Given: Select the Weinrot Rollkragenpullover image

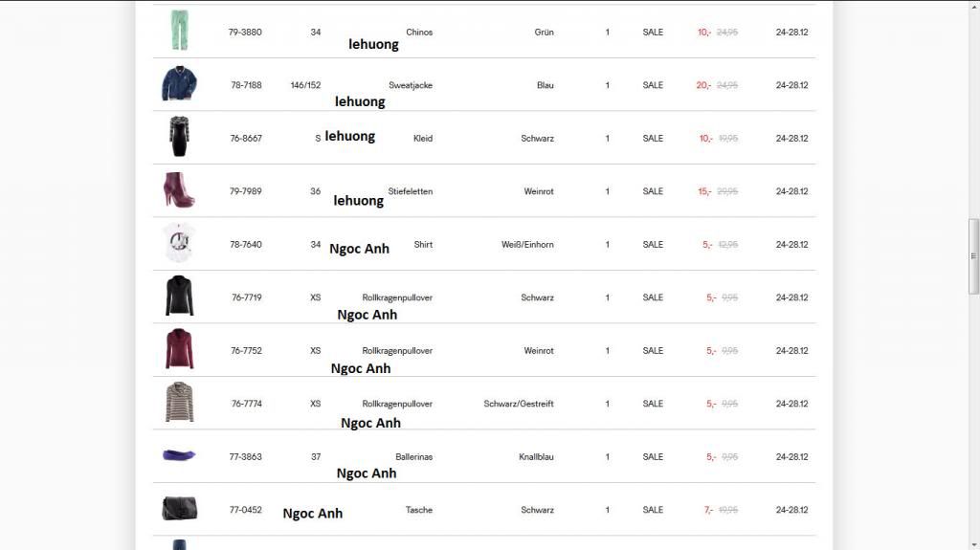Looking at the screenshot, I should (x=179, y=350).
